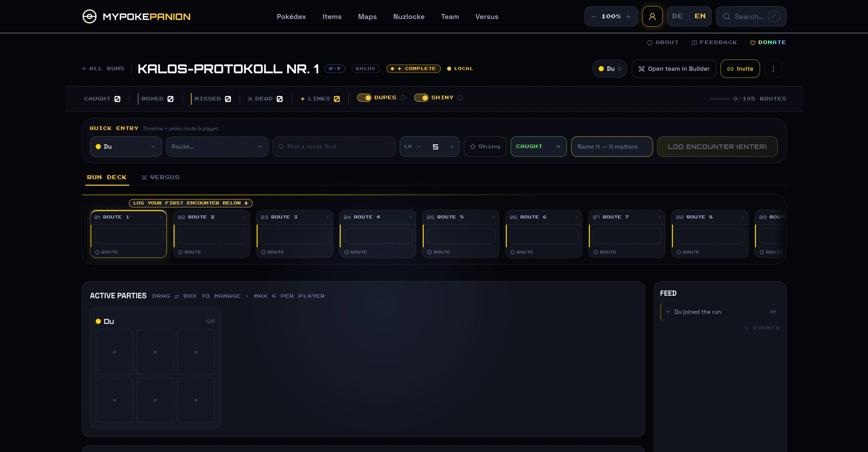Open the three-dot run options menu

point(773,69)
